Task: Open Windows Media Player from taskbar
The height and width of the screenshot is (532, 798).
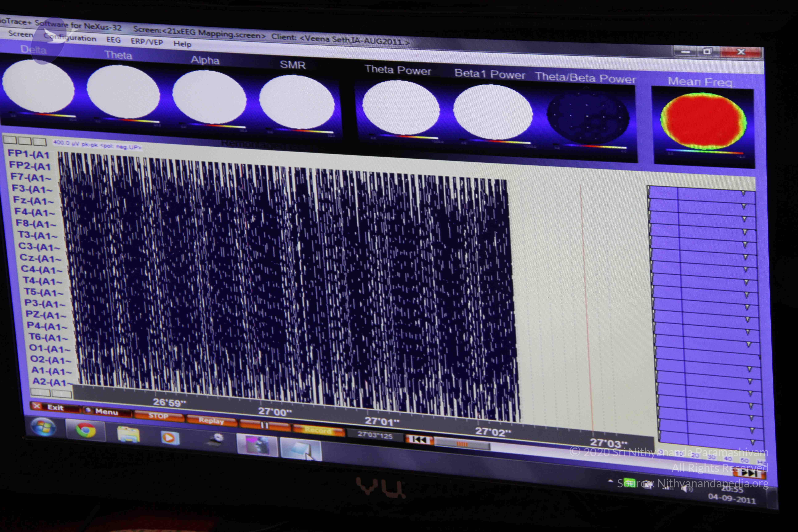Action: [x=170, y=437]
